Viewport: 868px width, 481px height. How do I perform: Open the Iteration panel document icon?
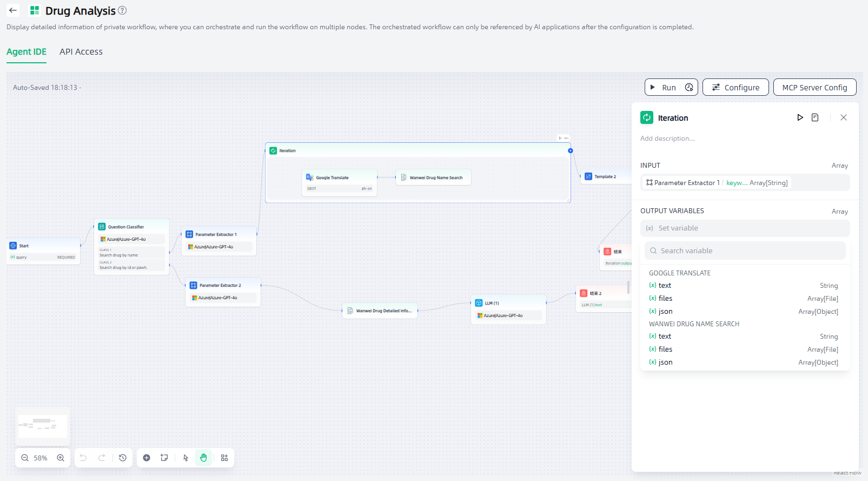815,117
